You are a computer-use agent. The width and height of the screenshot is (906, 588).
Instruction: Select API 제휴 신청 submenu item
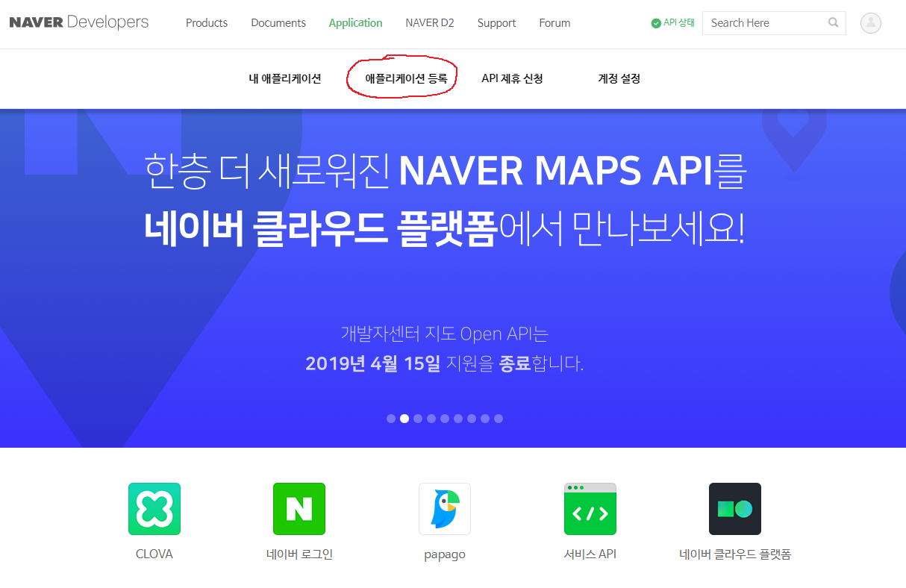[513, 78]
